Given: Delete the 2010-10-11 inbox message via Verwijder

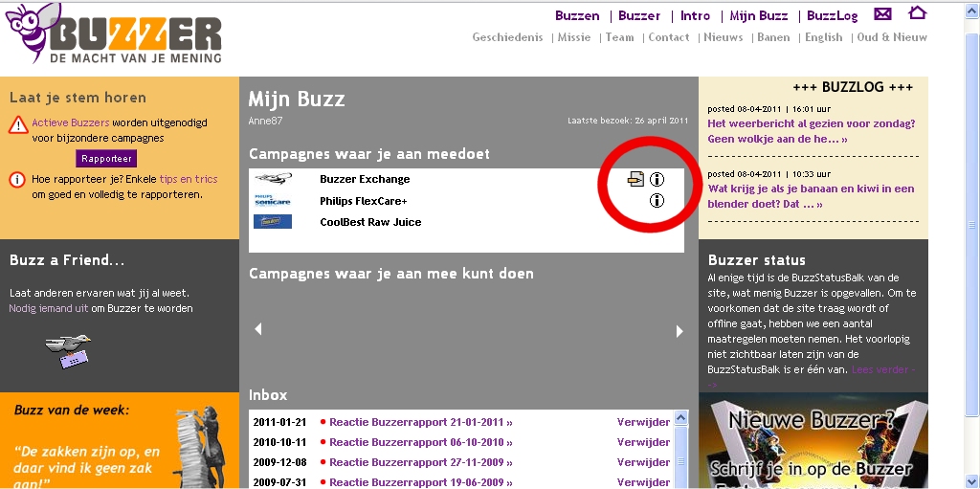Looking at the screenshot, I should pyautogui.click(x=643, y=442).
